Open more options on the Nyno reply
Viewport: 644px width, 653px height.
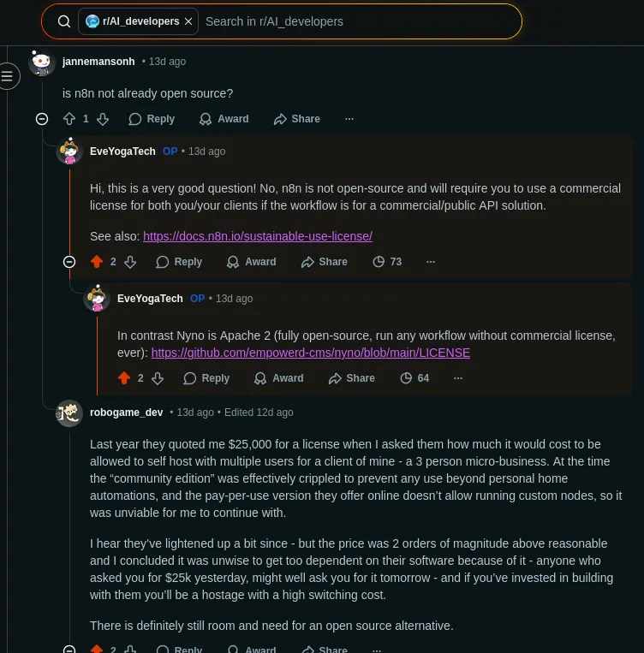pos(458,378)
